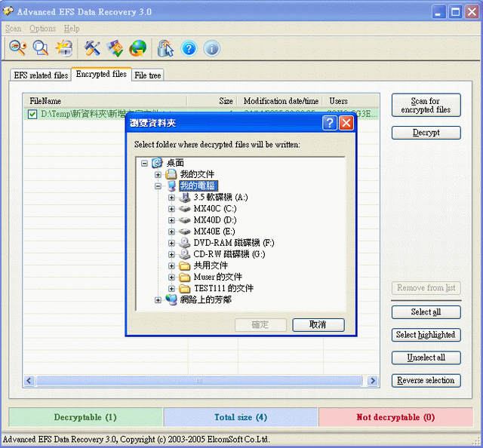The height and width of the screenshot is (448, 483).
Task: Open the About info icon
Action: pyautogui.click(x=211, y=49)
